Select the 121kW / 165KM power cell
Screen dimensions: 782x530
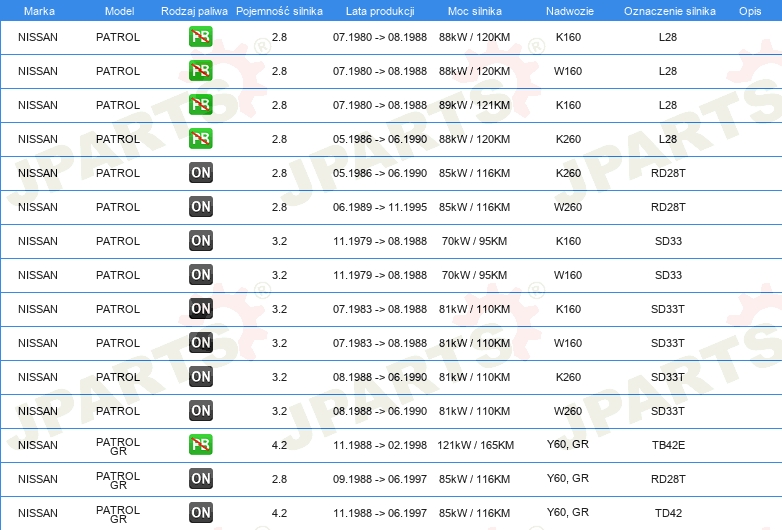tap(475, 445)
